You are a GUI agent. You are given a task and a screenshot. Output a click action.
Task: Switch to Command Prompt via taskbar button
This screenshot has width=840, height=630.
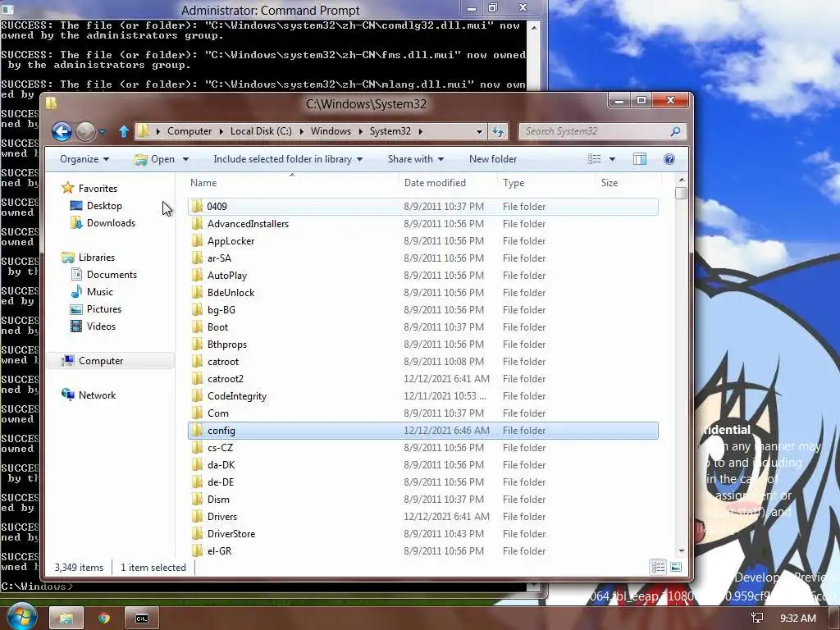141,619
